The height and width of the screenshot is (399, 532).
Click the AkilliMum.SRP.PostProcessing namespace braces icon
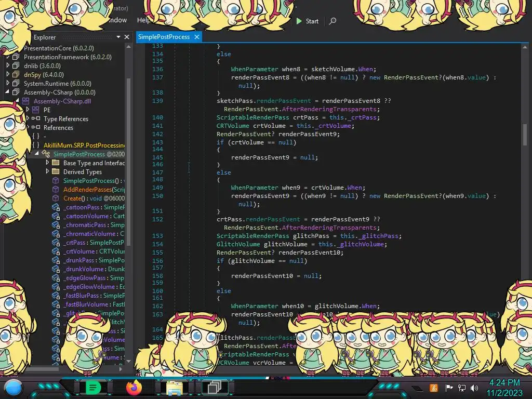[36, 145]
